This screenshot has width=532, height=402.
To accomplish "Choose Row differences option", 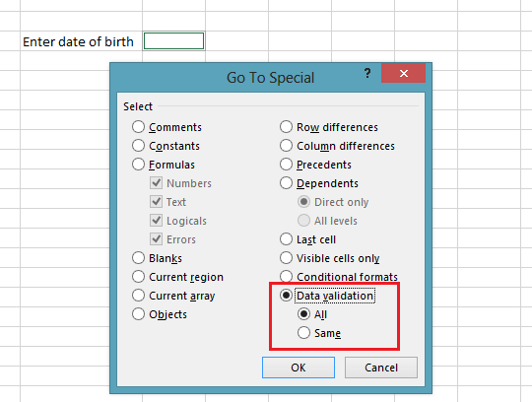I will coord(286,127).
